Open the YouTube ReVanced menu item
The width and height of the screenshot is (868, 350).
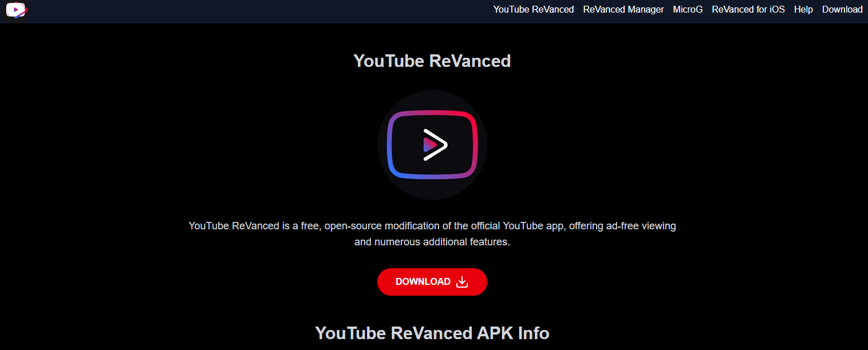click(x=533, y=9)
